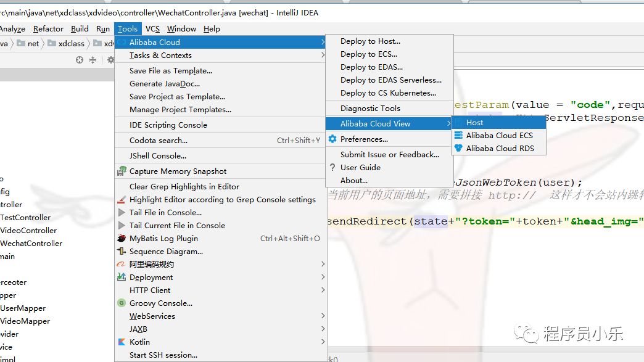
Task: Click the Capture Memory Snapshot icon
Action: pyautogui.click(x=122, y=171)
